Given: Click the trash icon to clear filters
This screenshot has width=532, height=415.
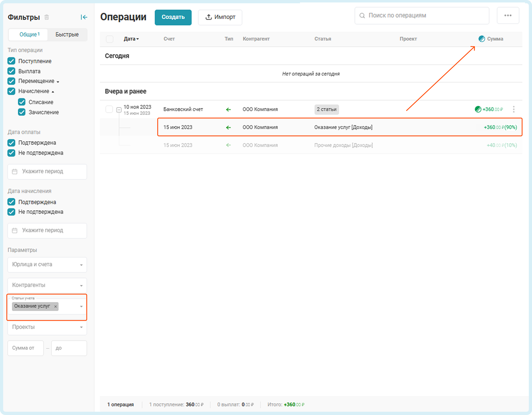Looking at the screenshot, I should click(x=46, y=17).
